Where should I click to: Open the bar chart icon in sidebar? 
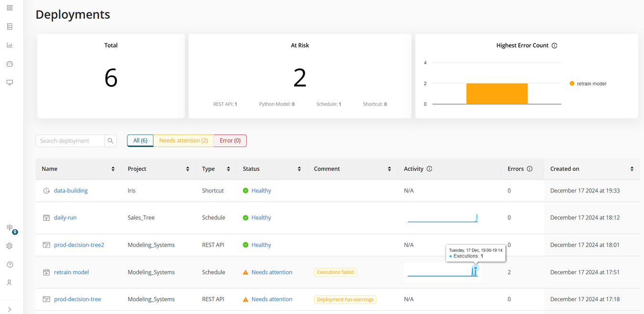(x=10, y=45)
